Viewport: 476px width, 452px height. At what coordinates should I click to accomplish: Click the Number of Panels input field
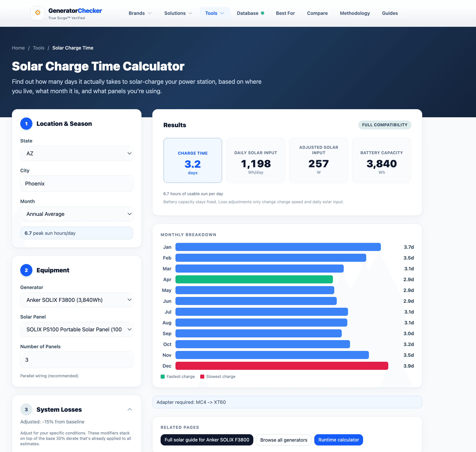click(76, 360)
